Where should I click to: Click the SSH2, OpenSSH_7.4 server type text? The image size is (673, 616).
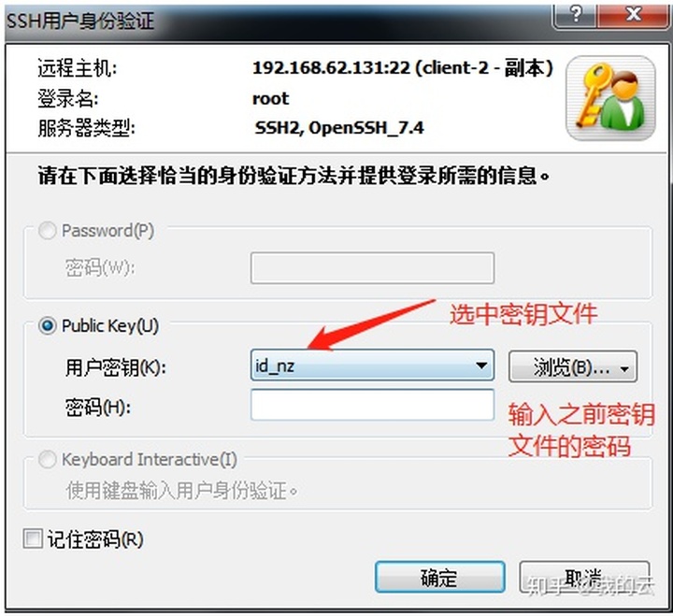pos(339,128)
